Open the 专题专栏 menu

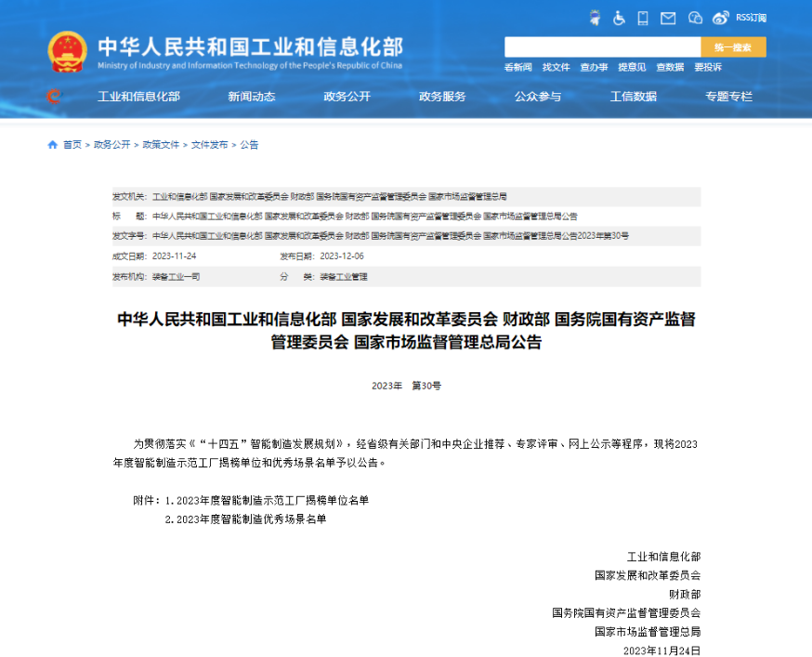[x=729, y=97]
